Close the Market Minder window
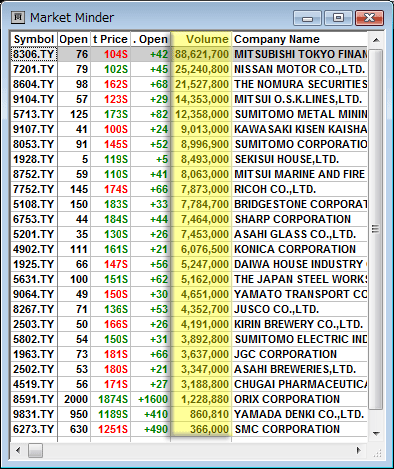394x469 pixels. (x=369, y=18)
